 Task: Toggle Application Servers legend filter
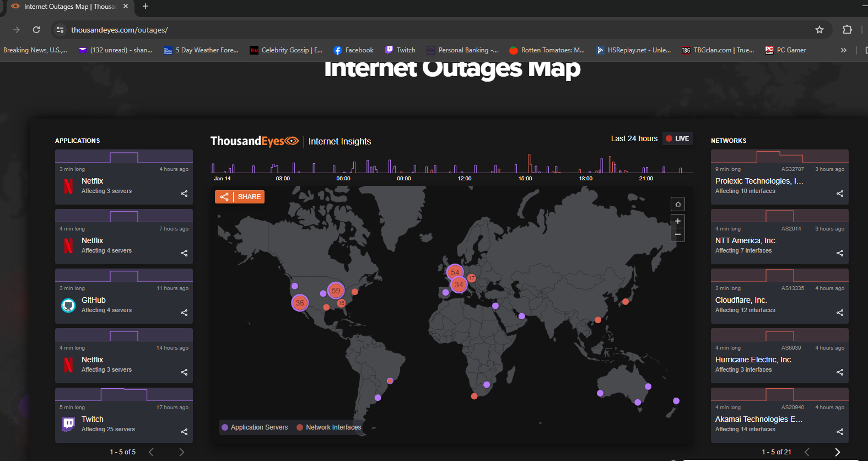tap(255, 427)
